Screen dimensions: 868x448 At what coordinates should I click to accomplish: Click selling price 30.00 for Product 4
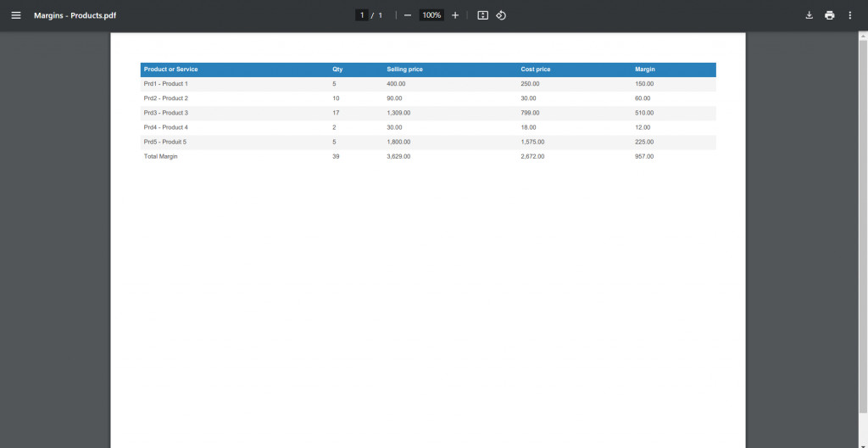(394, 127)
